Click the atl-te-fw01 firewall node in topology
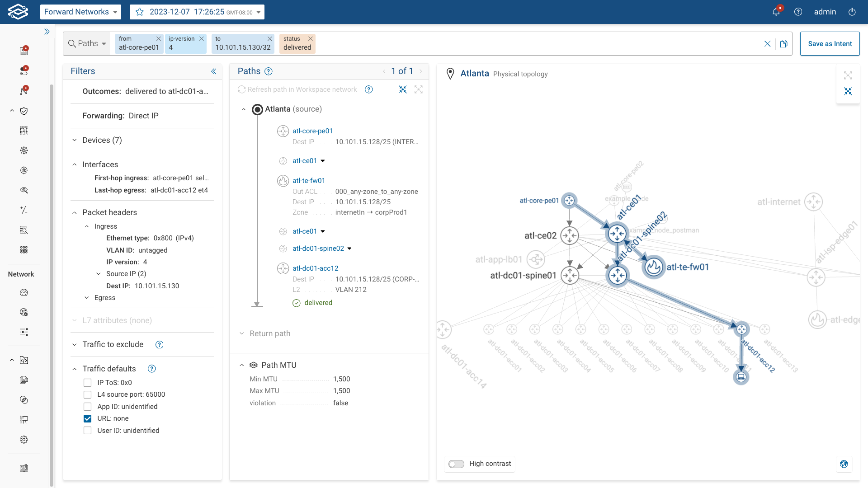 [x=653, y=267]
